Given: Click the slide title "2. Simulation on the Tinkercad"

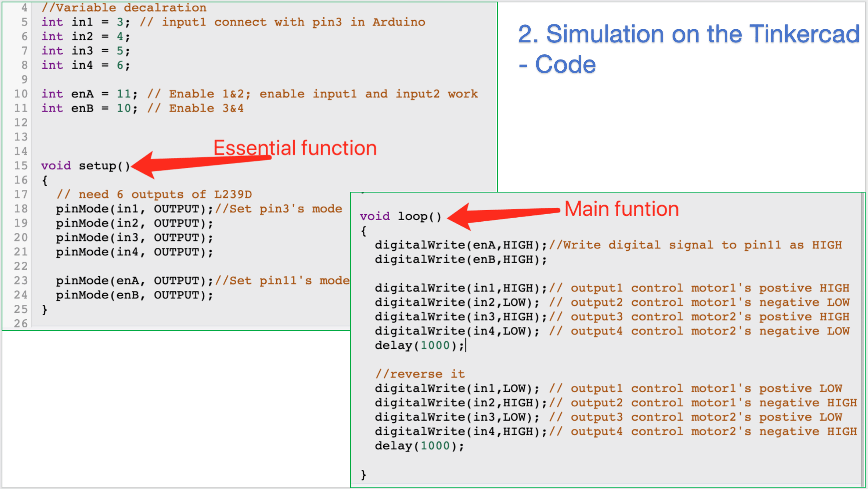Looking at the screenshot, I should 689,34.
